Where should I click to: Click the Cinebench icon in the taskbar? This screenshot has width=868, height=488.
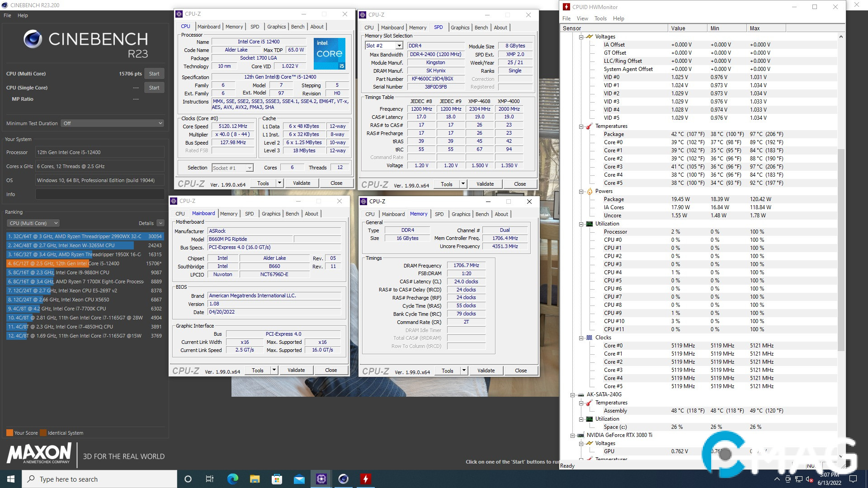pyautogui.click(x=344, y=479)
